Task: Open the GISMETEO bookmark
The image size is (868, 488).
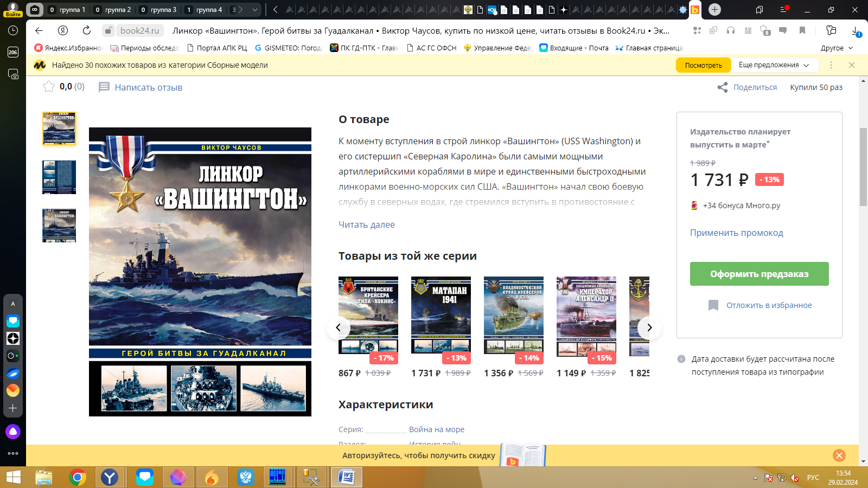Action: (x=288, y=48)
